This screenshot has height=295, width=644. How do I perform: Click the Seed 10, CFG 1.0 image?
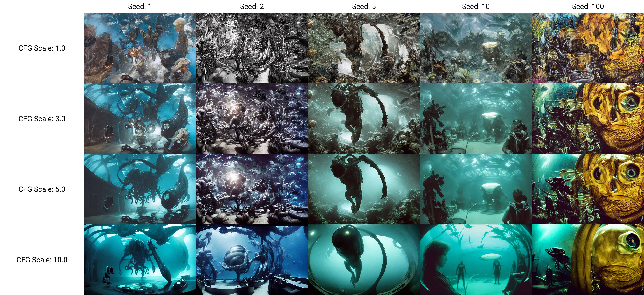(x=476, y=48)
